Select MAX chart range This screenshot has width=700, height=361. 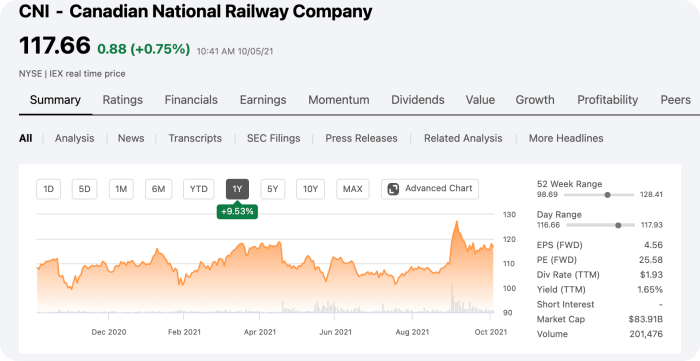(x=352, y=189)
